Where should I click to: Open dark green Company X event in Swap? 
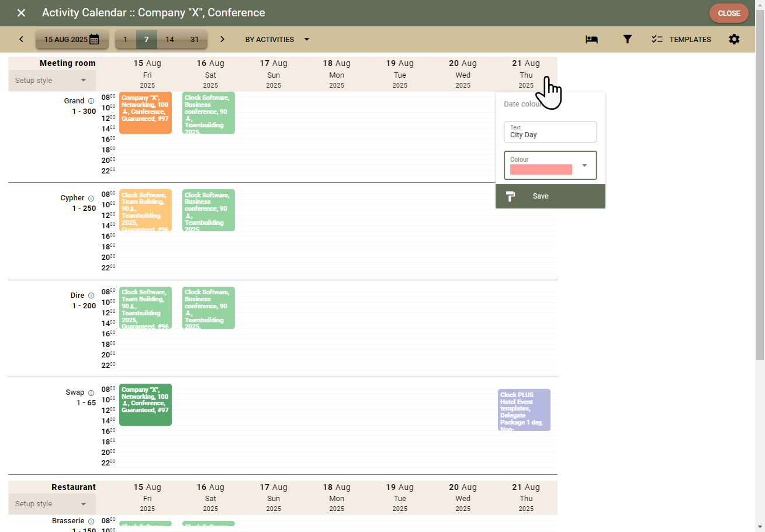(x=146, y=405)
